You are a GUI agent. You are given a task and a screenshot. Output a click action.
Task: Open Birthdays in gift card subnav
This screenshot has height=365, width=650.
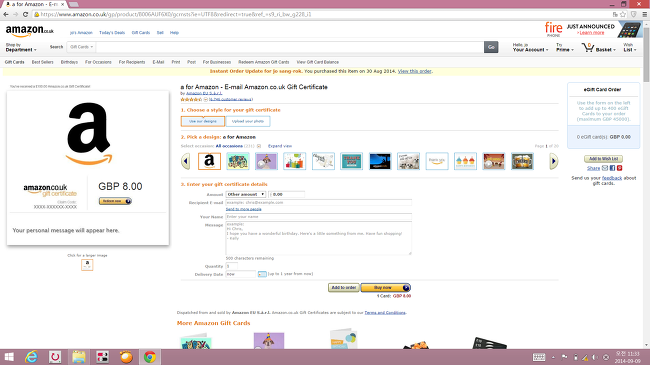[x=69, y=62]
